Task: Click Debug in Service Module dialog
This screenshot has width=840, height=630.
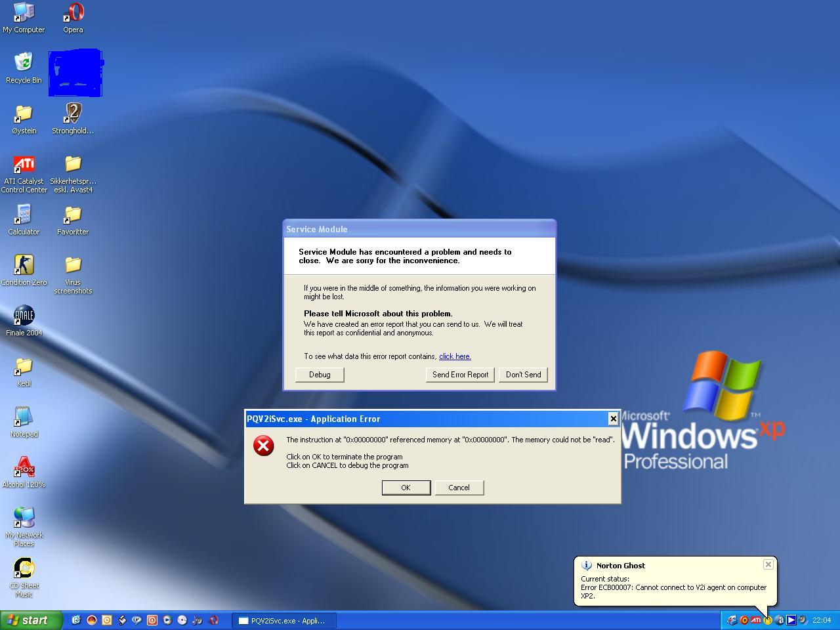Action: coord(320,375)
